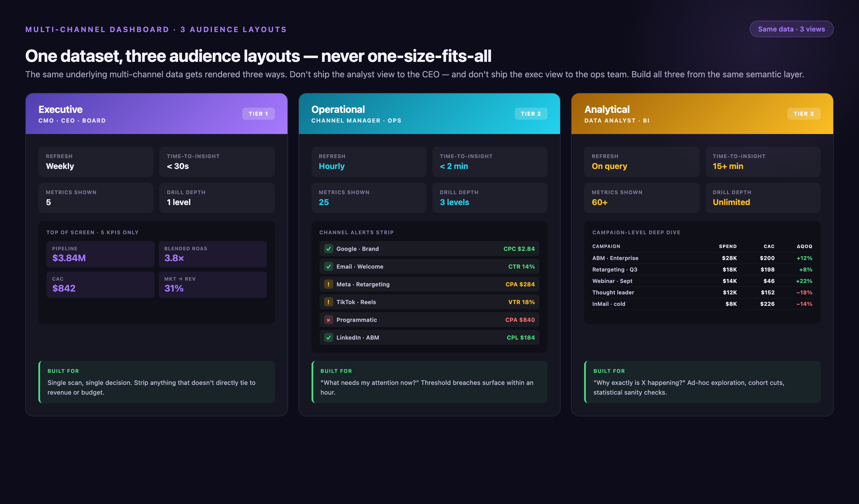Viewport: 859px width, 504px height.
Task: Click the CAMPAIGN column header
Action: tap(606, 247)
